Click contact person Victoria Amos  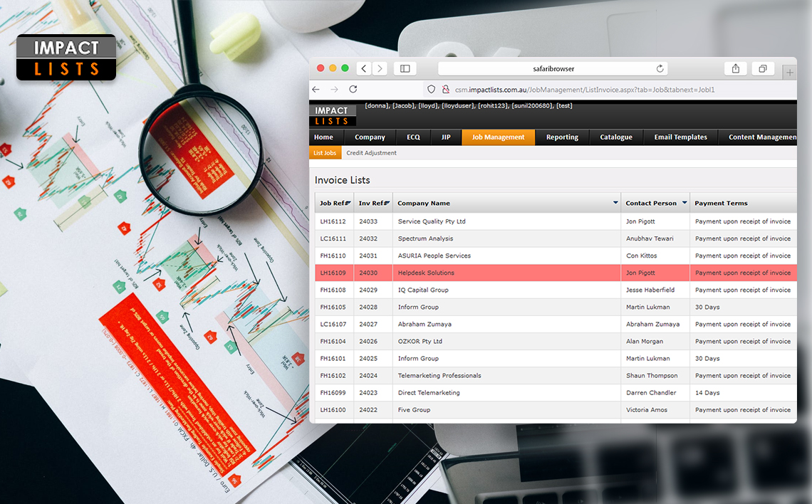646,410
